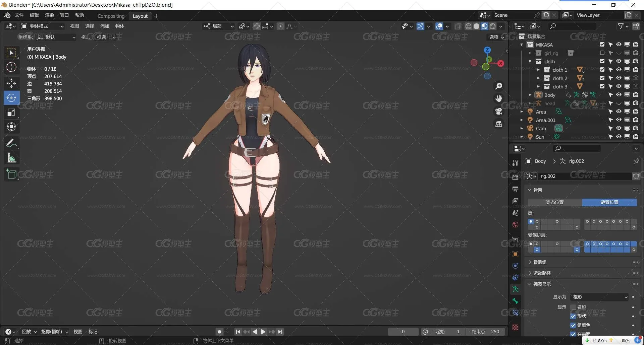Toggle proportional editing icon
The width and height of the screenshot is (644, 345).
click(x=281, y=26)
